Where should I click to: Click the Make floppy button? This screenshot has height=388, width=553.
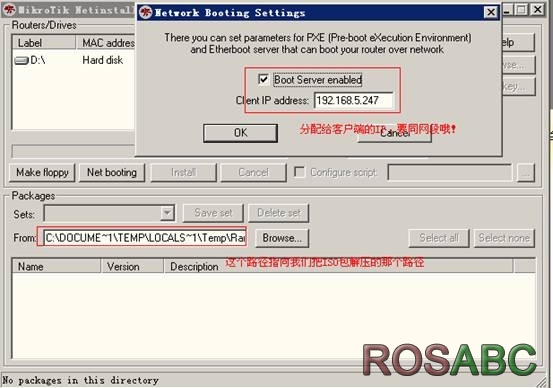(42, 172)
